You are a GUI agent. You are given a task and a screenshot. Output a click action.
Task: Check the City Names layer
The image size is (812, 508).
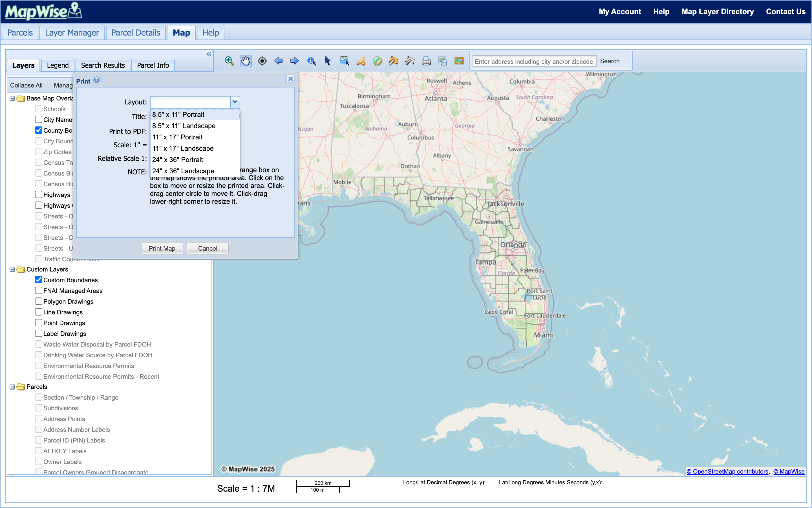click(x=39, y=120)
